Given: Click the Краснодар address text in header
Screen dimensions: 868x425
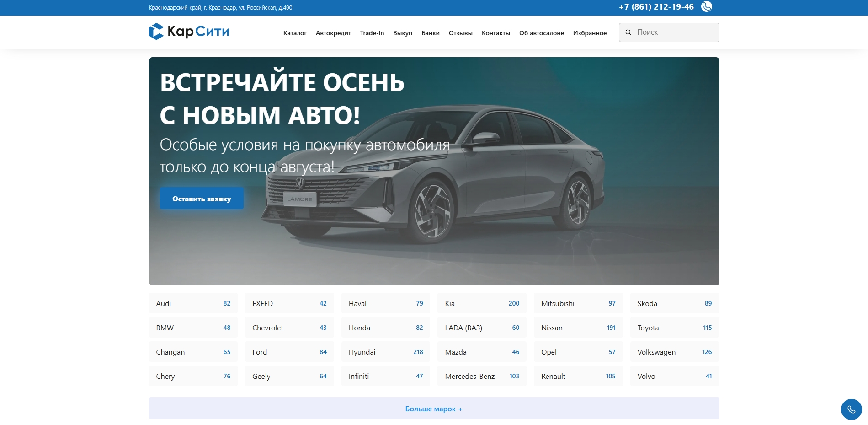Looking at the screenshot, I should click(220, 7).
